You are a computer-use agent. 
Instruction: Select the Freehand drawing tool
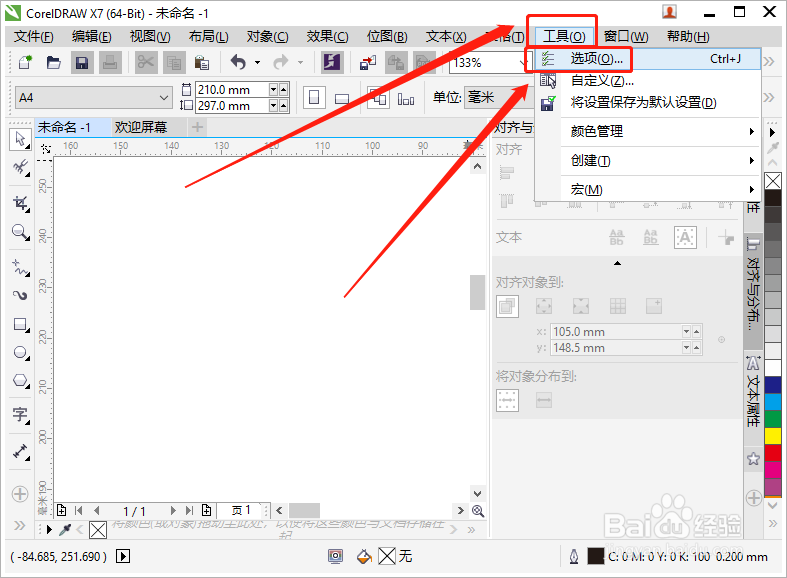[20, 267]
